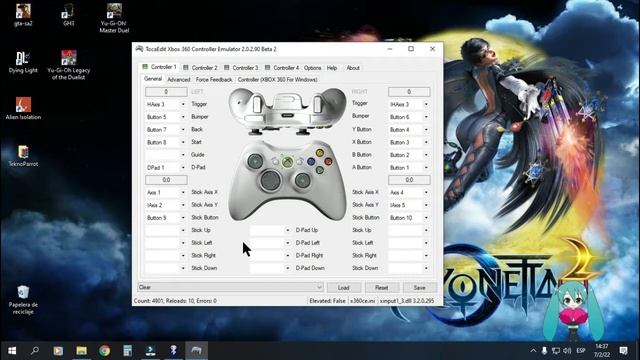Click the left trigger value box
640x360 pixels.
(166, 92)
